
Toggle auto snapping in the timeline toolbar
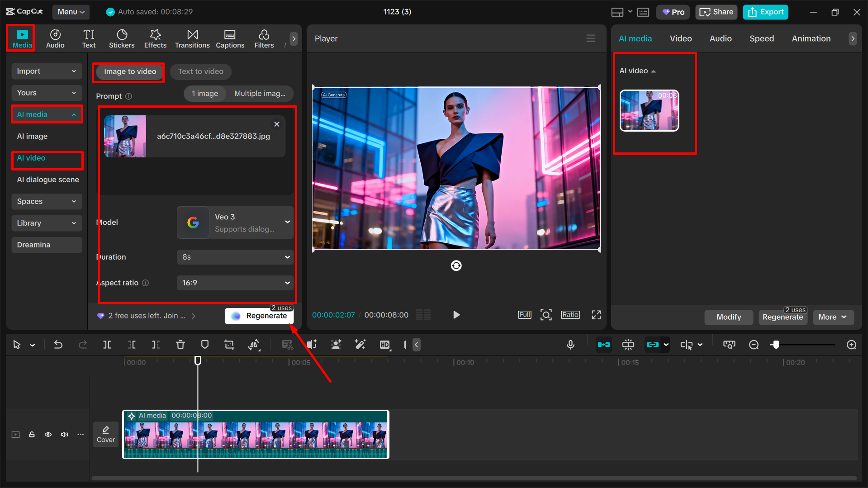(x=604, y=344)
